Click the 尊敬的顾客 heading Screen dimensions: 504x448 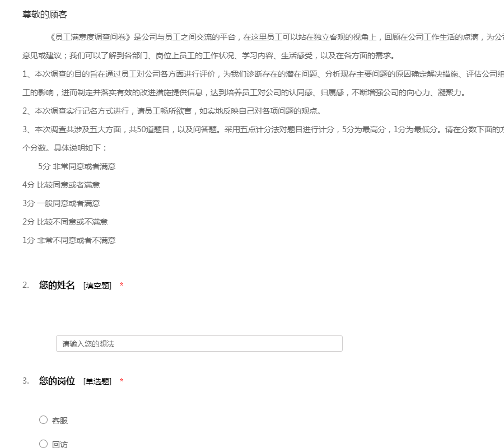pyautogui.click(x=45, y=15)
